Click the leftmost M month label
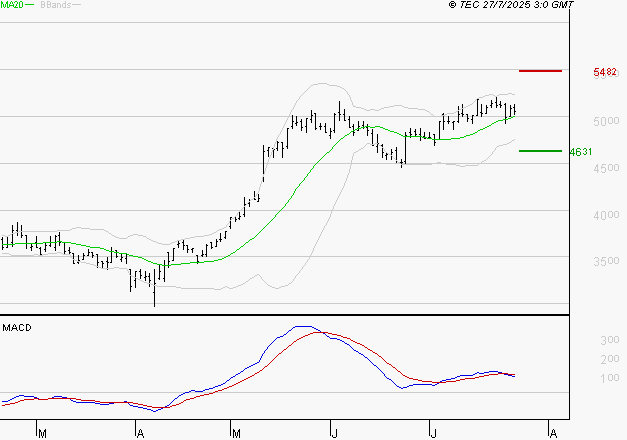This screenshot has height=440, width=627. [42, 433]
